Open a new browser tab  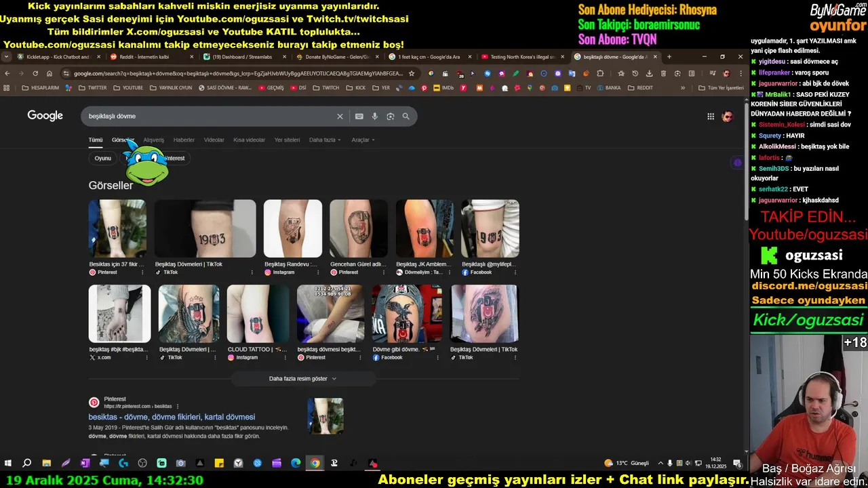[669, 57]
